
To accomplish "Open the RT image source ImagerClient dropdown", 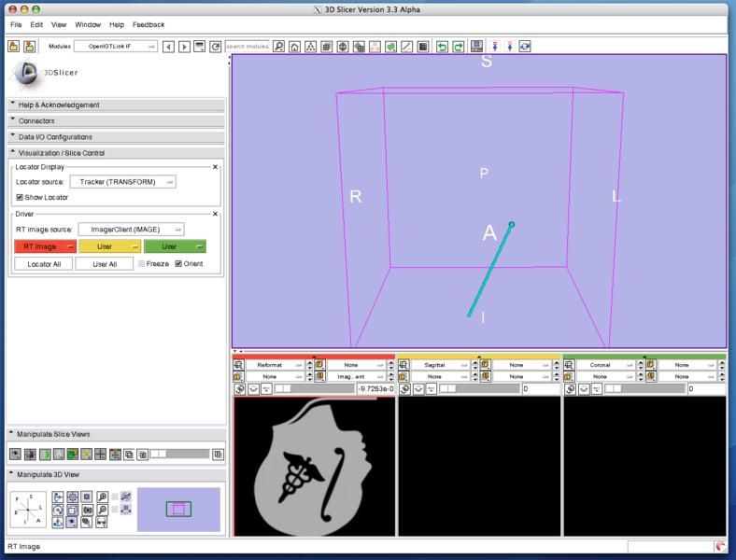I will 131,230.
